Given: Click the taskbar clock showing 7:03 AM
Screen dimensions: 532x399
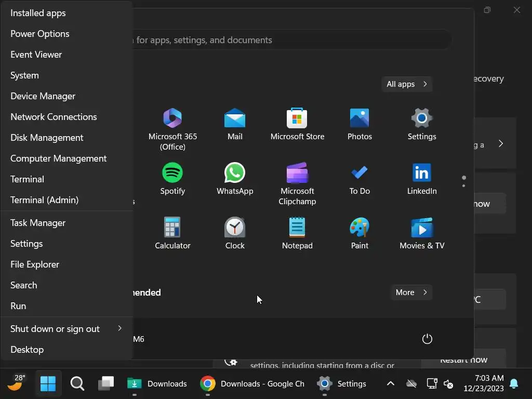Looking at the screenshot, I should click(484, 383).
